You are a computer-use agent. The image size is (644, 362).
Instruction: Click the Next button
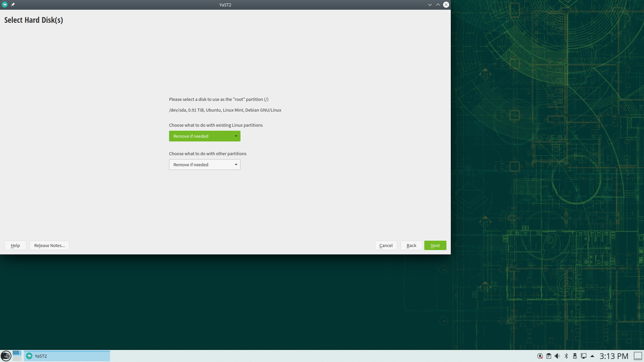coord(435,245)
